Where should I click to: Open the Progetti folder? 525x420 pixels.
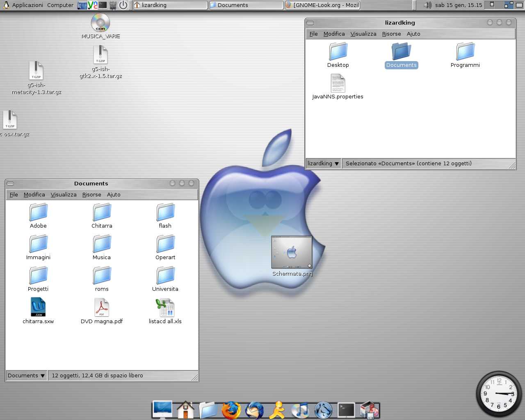(x=38, y=279)
